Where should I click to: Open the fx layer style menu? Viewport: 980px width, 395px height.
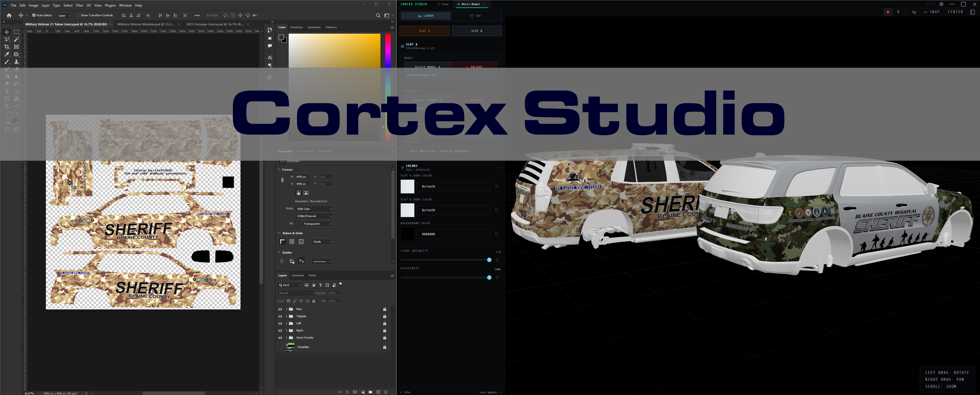pos(347,392)
